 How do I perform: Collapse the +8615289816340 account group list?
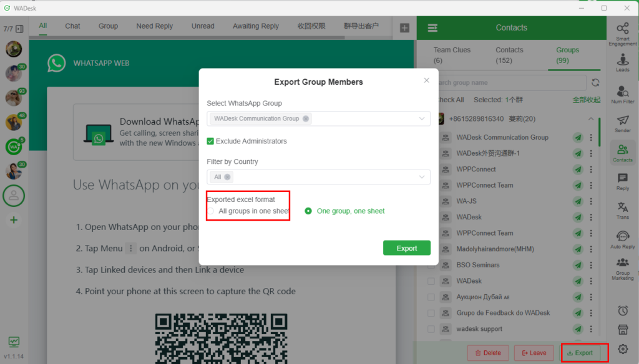pos(590,119)
